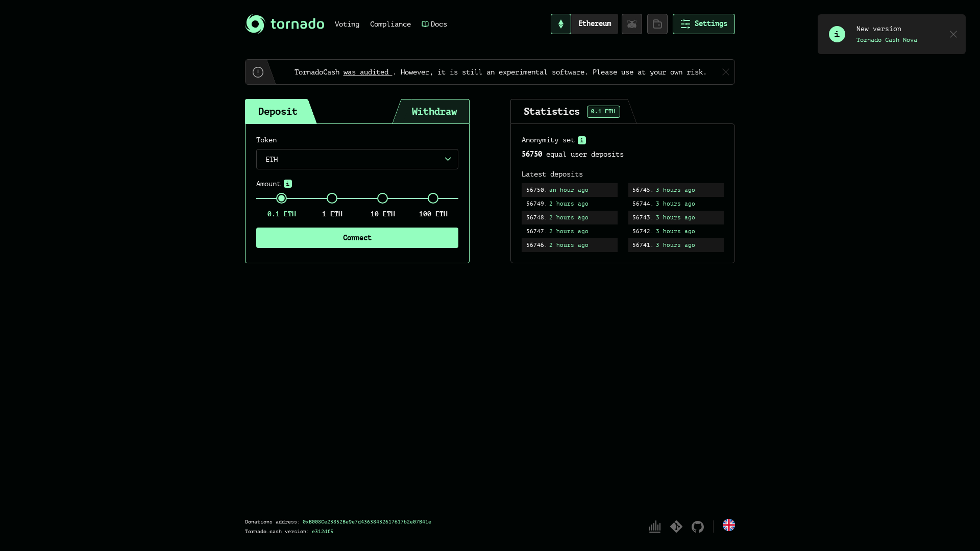Open Settings panel
The height and width of the screenshot is (551, 980).
coord(704,24)
